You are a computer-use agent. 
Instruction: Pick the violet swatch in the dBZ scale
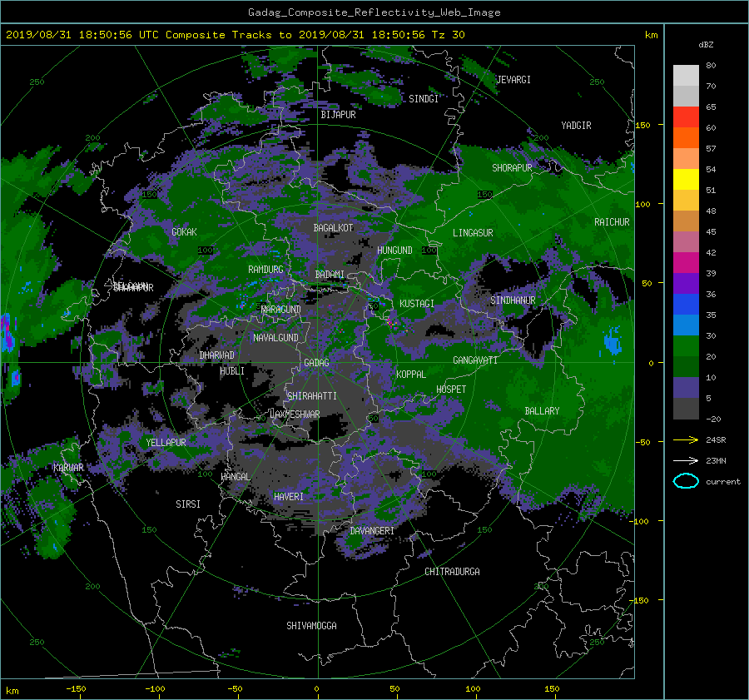(686, 283)
